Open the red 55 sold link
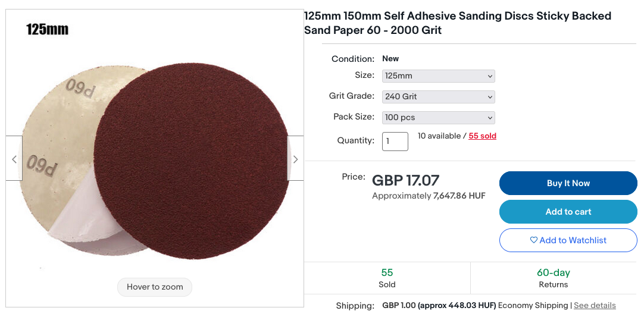Viewport: 644px width, 314px height. coord(482,136)
